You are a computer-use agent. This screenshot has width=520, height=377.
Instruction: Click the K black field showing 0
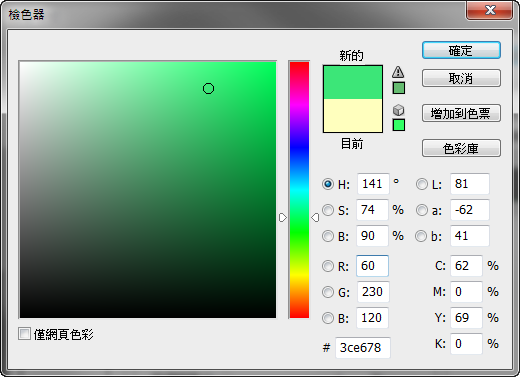466,344
